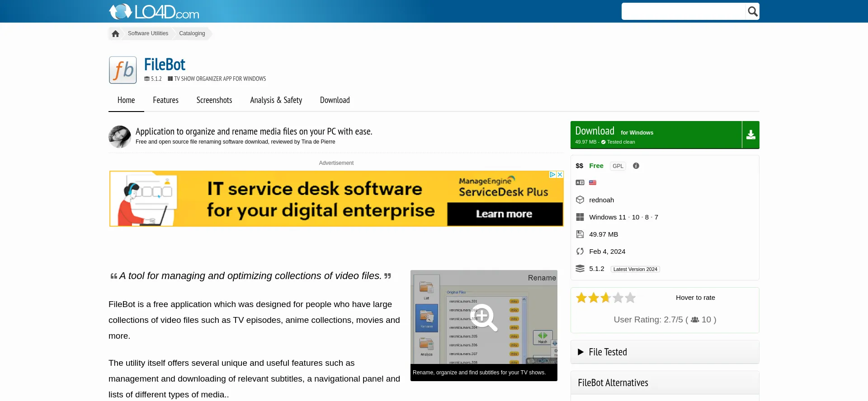The height and width of the screenshot is (401, 868).
Task: Click the download arrow icon on green button
Action: click(750, 135)
